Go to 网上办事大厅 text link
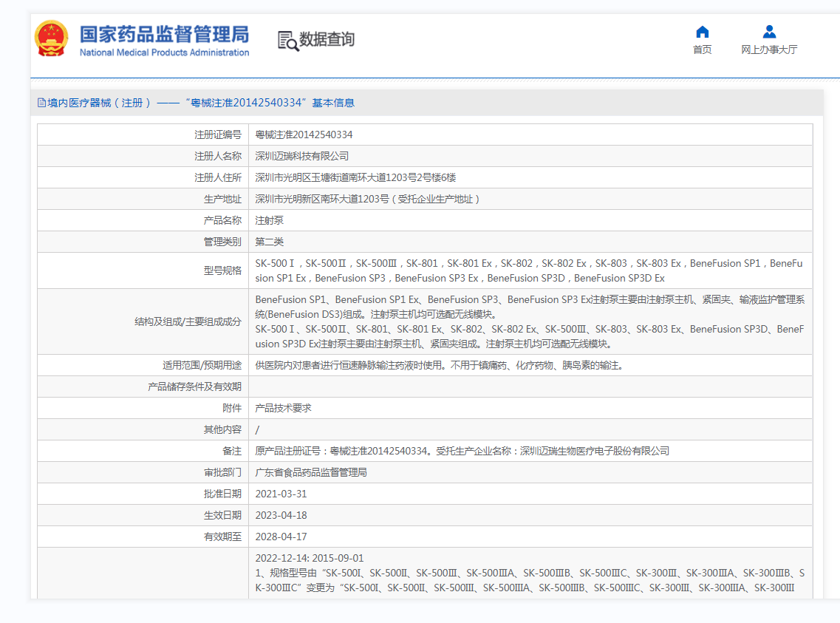 coord(769,50)
